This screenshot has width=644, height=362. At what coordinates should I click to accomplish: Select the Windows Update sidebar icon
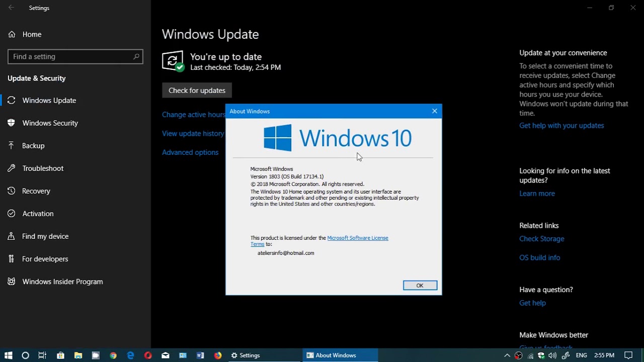tap(12, 100)
